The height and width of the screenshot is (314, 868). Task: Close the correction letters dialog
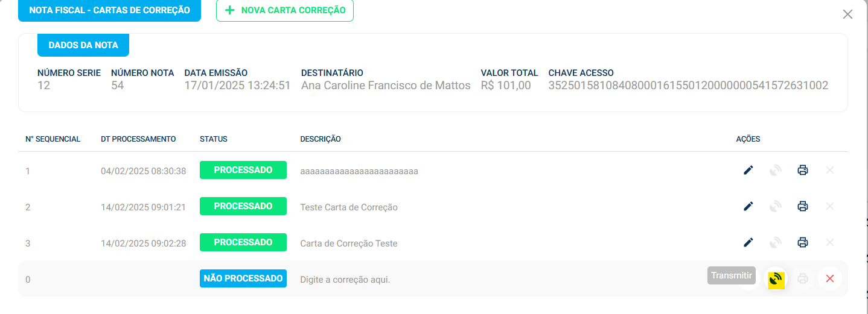[x=847, y=14]
